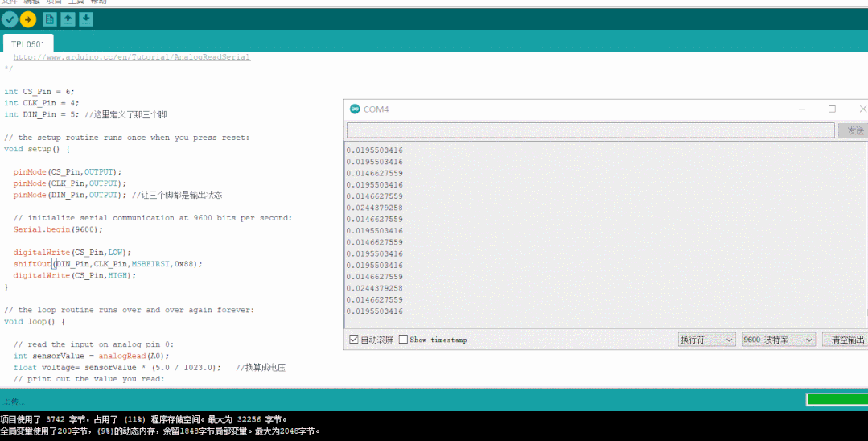Open a sketch with the up-arrow icon
This screenshot has height=441, width=868.
tap(68, 19)
